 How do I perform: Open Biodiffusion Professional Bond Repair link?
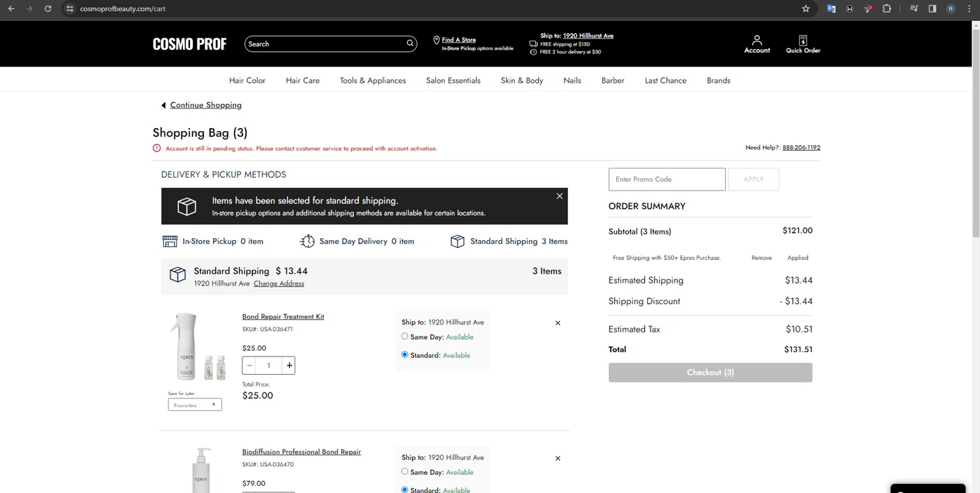click(301, 452)
